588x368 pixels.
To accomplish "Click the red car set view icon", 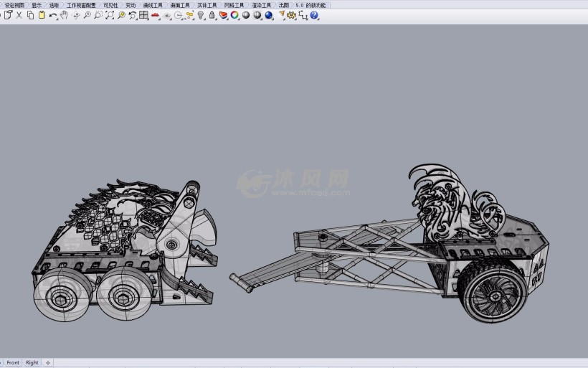I will [155, 15].
